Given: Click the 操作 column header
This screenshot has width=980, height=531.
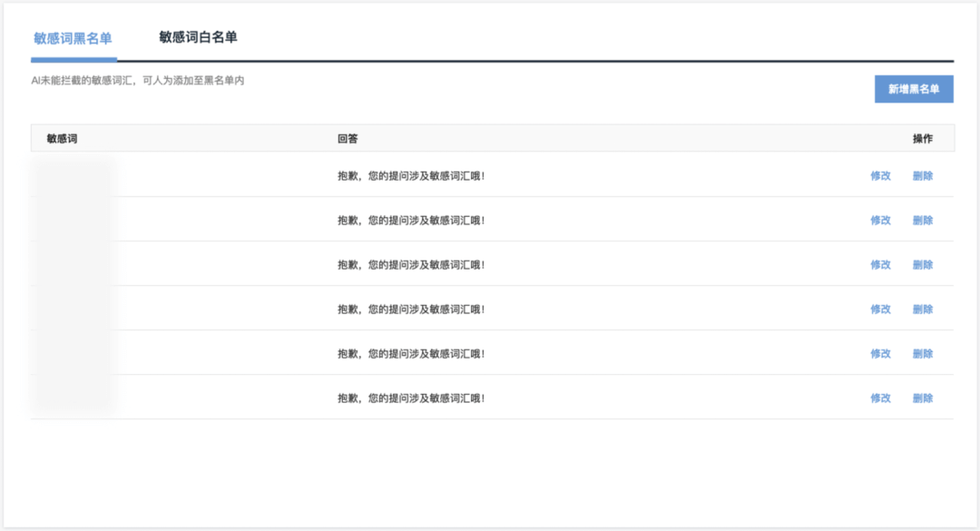Looking at the screenshot, I should coord(923,139).
